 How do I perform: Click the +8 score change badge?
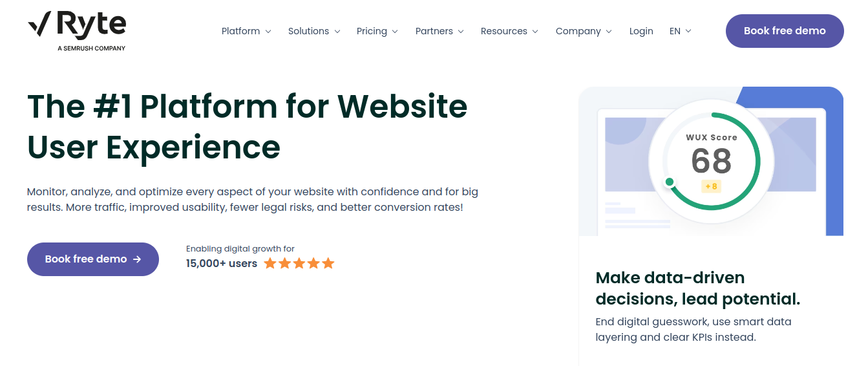(x=711, y=186)
